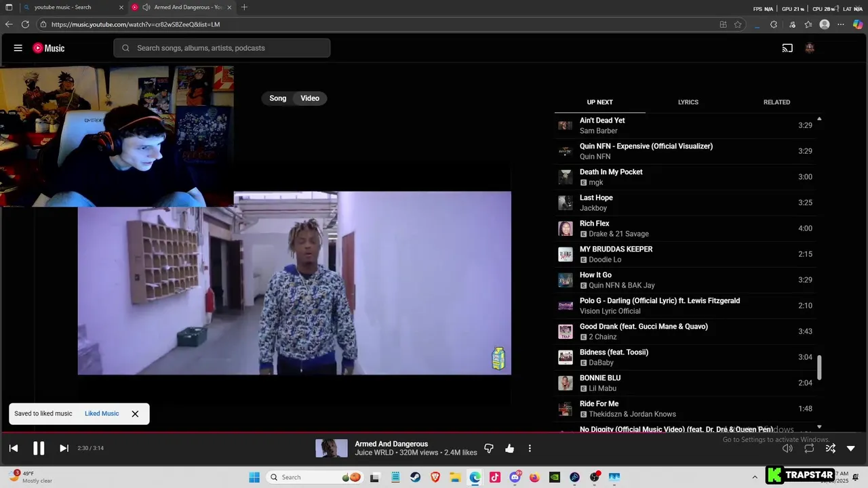Image resolution: width=868 pixels, height=488 pixels.
Task: Play Quin NFN - Expensive (Official Visualizer)
Action: [x=685, y=151]
